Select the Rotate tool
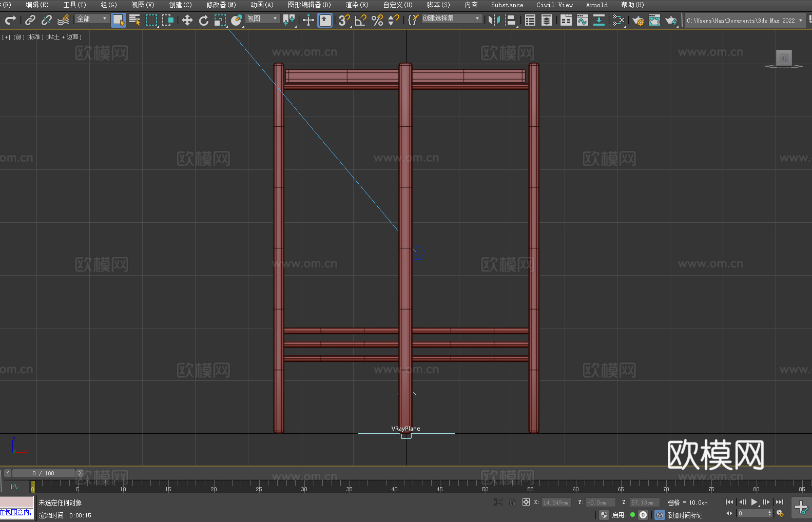812x522 pixels. pos(204,20)
